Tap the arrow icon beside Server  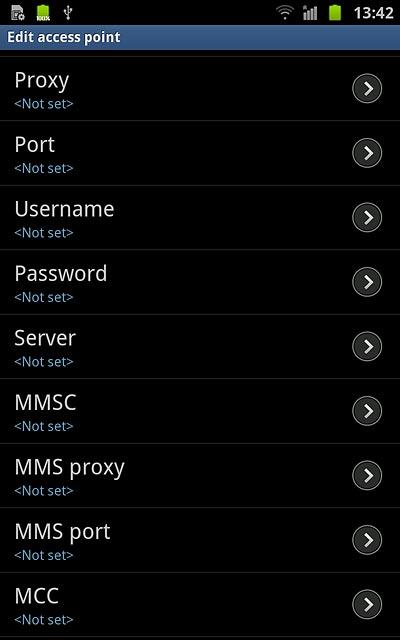coord(367,346)
